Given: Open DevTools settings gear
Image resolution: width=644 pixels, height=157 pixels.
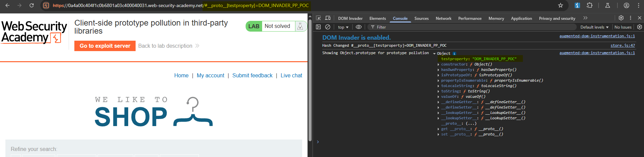Looking at the screenshot, I should coord(621,18).
